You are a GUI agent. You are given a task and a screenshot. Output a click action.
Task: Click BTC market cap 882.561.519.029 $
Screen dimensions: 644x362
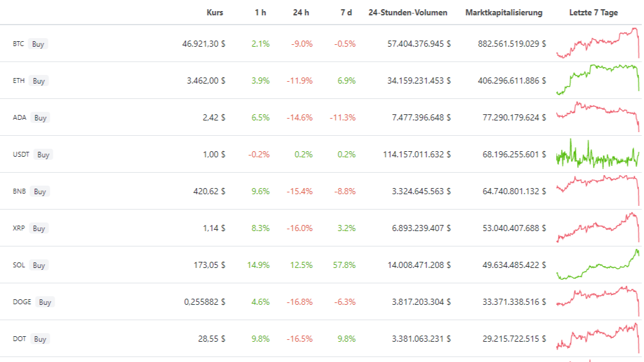tap(512, 44)
